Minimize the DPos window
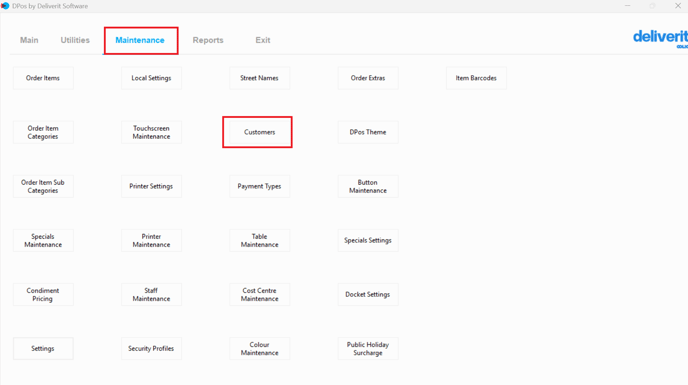688x385 pixels. coord(627,6)
